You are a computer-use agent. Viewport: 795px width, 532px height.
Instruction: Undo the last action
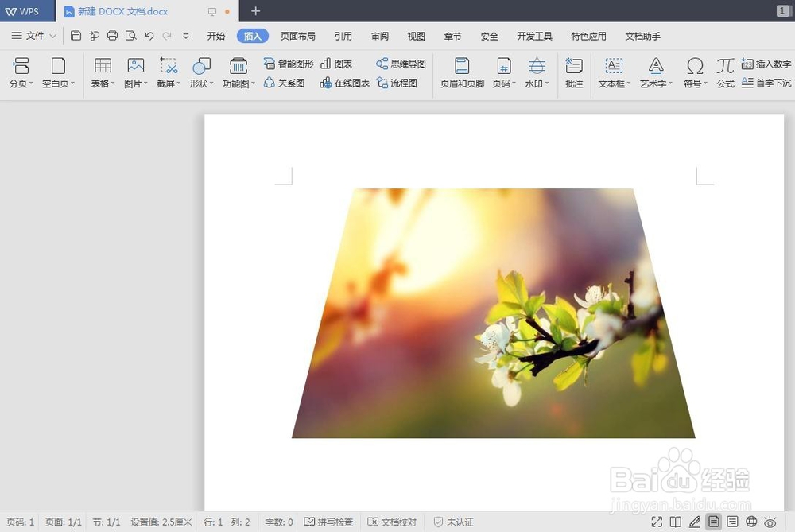[x=149, y=36]
